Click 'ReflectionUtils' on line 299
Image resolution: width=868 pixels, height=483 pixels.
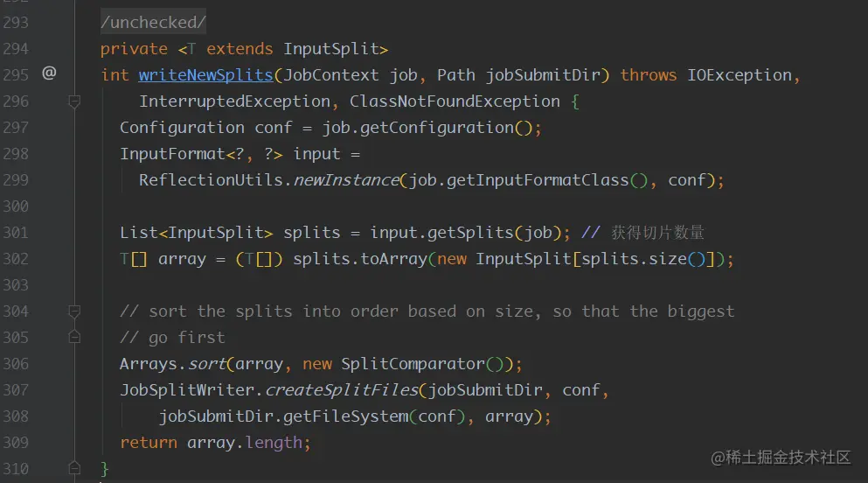click(211, 180)
